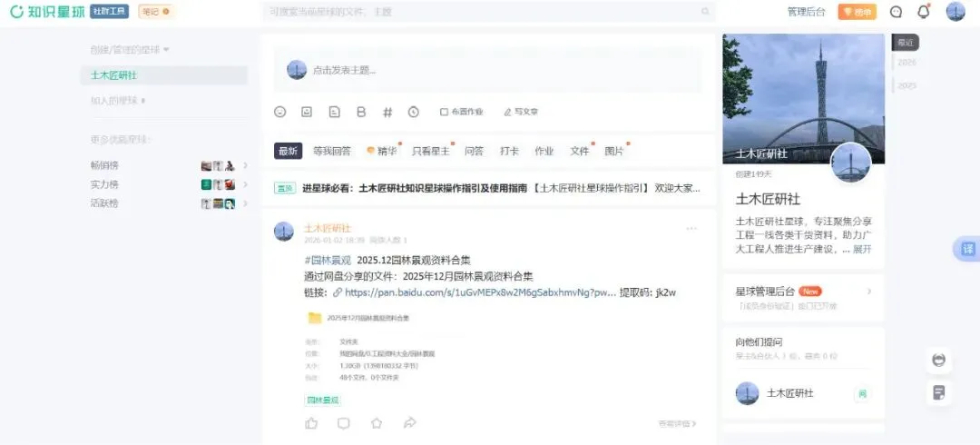Share the post using arrow icon

coord(410,423)
